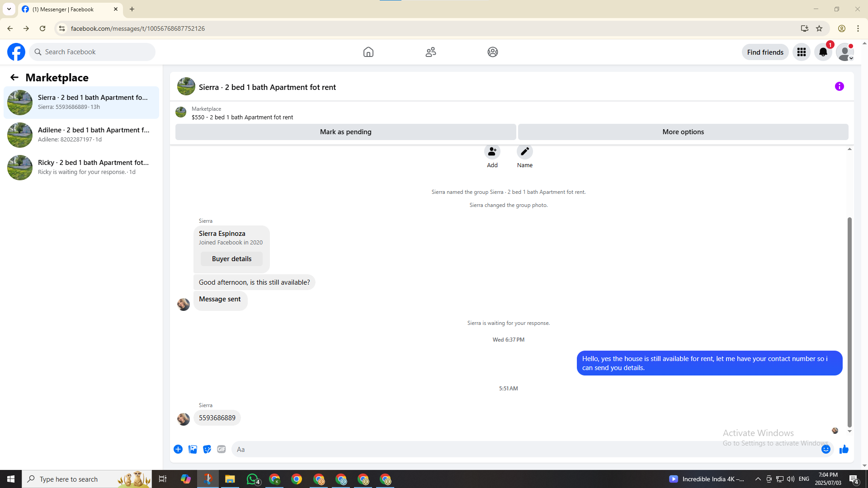Expand the More options menu
The width and height of the screenshot is (868, 488).
[683, 132]
